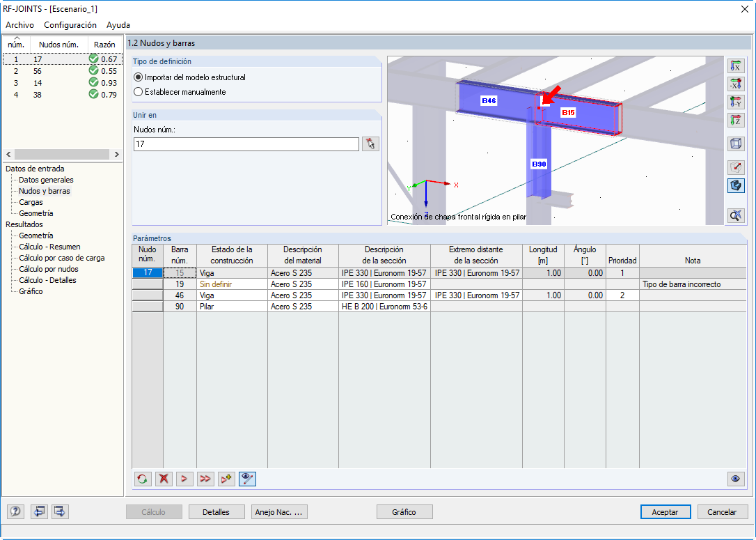Screen dimensions: 756x540
Task: Click the Cálculo button
Action: (x=154, y=512)
